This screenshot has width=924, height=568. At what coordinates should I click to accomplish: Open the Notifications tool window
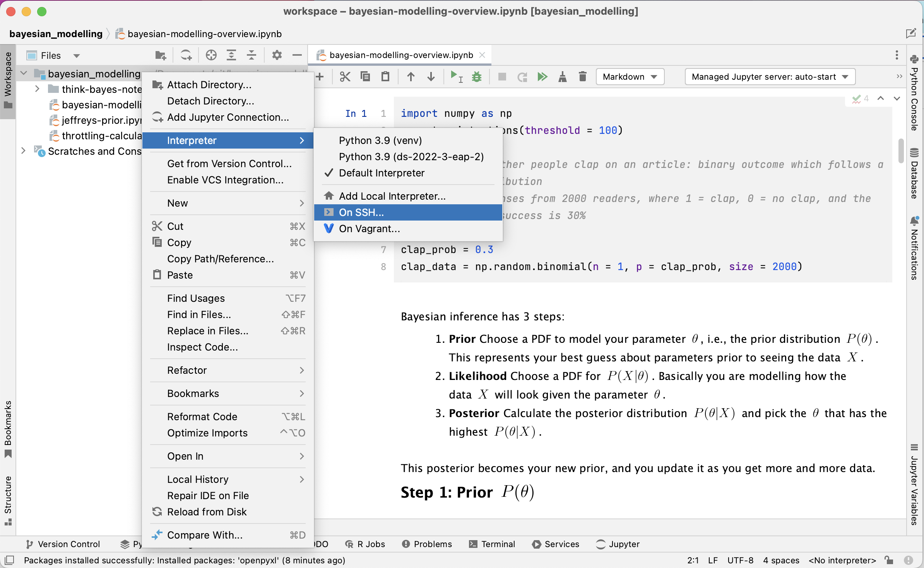[914, 248]
